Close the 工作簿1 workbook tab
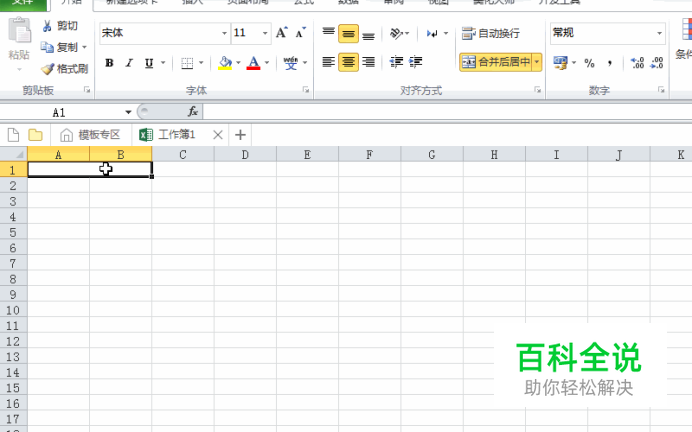 (x=218, y=135)
